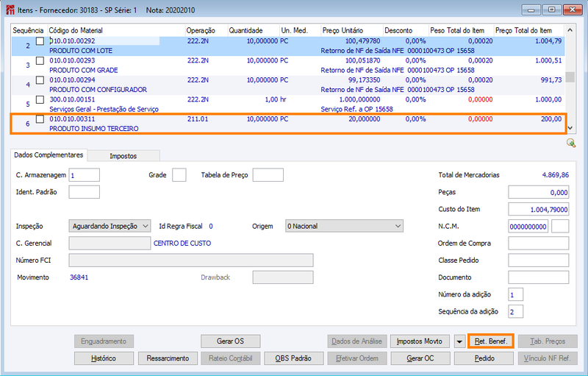Click the Custo do Item field
Screen dimensions: 588x376
click(539, 210)
